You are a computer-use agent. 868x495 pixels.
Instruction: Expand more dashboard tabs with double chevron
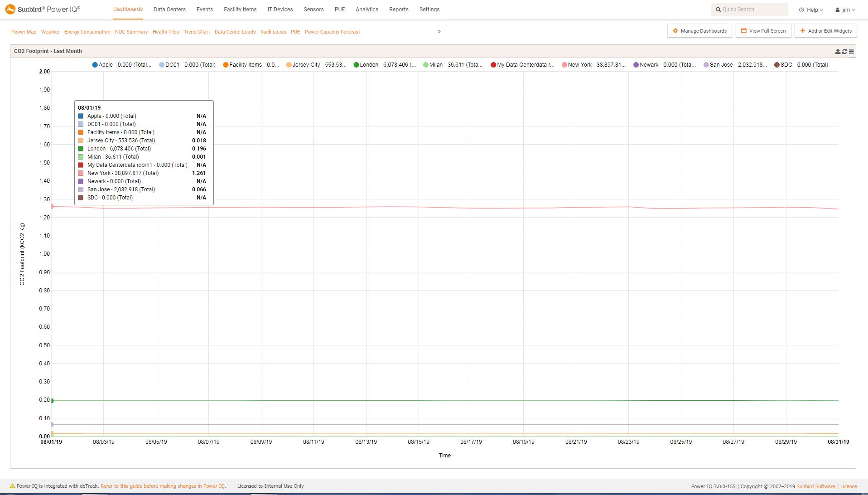click(x=439, y=32)
